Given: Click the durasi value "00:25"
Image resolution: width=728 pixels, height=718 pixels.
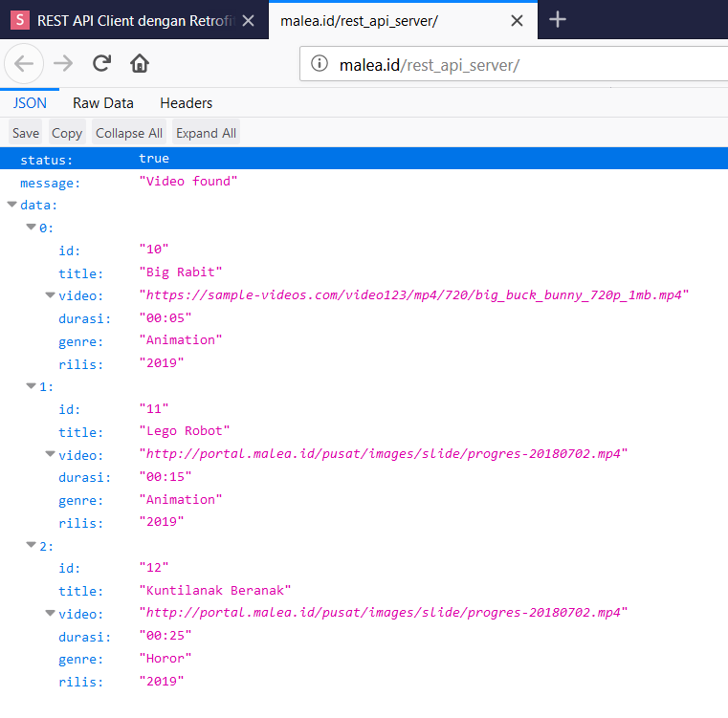Looking at the screenshot, I should click(165, 636).
